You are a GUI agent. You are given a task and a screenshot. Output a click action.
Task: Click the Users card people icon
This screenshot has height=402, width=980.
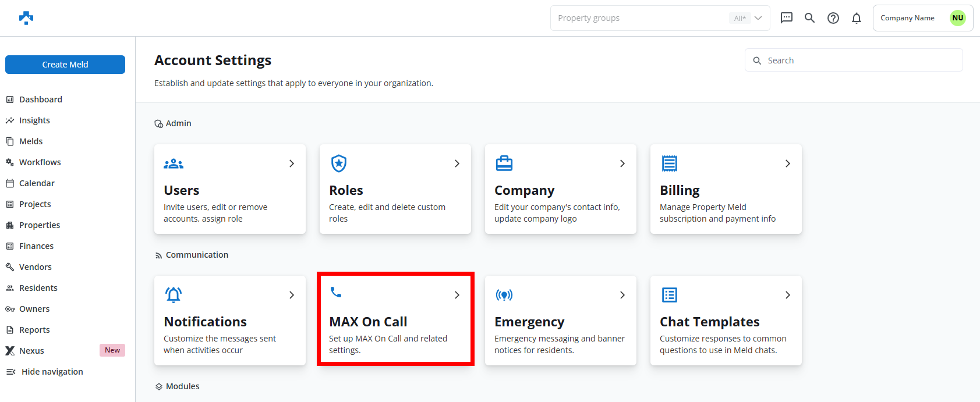174,164
